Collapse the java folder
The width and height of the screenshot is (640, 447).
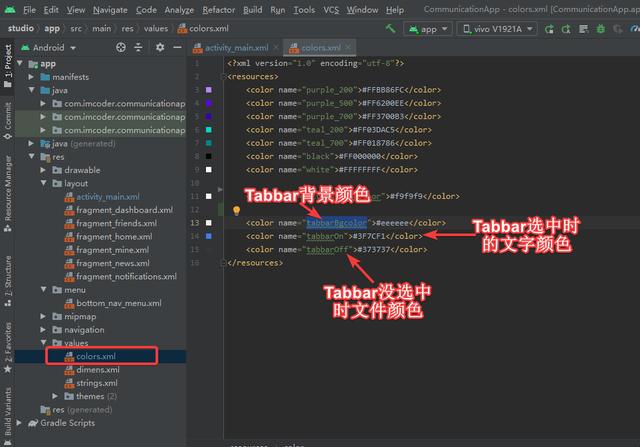point(31,90)
